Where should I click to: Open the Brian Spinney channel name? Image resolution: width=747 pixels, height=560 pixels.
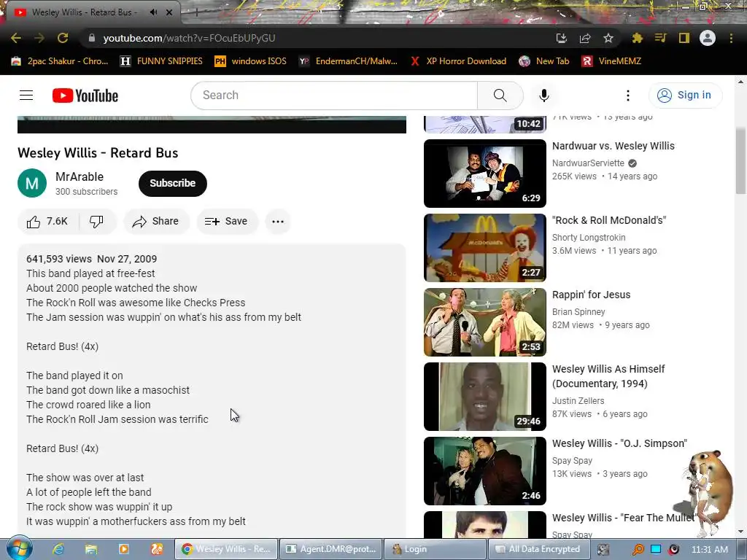click(578, 312)
